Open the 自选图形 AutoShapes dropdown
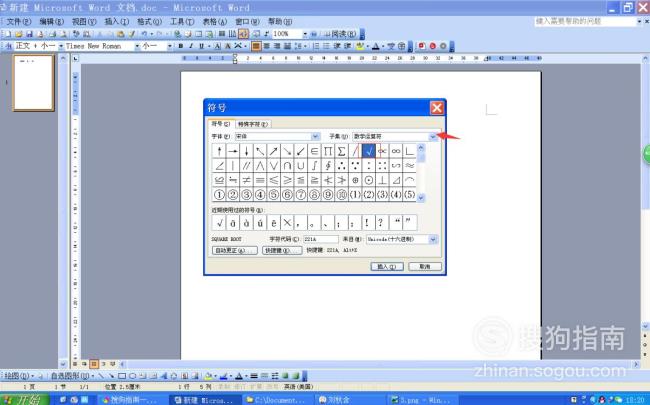 tap(72, 376)
